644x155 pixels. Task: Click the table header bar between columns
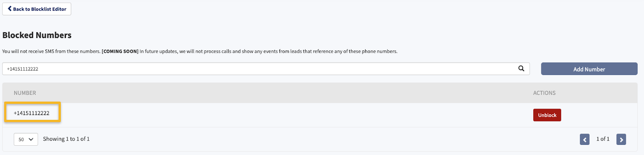click(282, 93)
